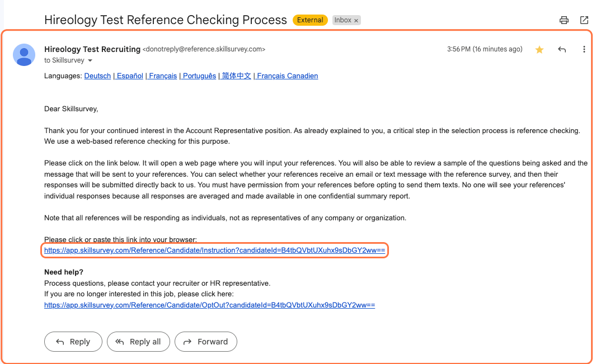The image size is (596, 364).
Task: Star the Hireology message
Action: click(539, 49)
